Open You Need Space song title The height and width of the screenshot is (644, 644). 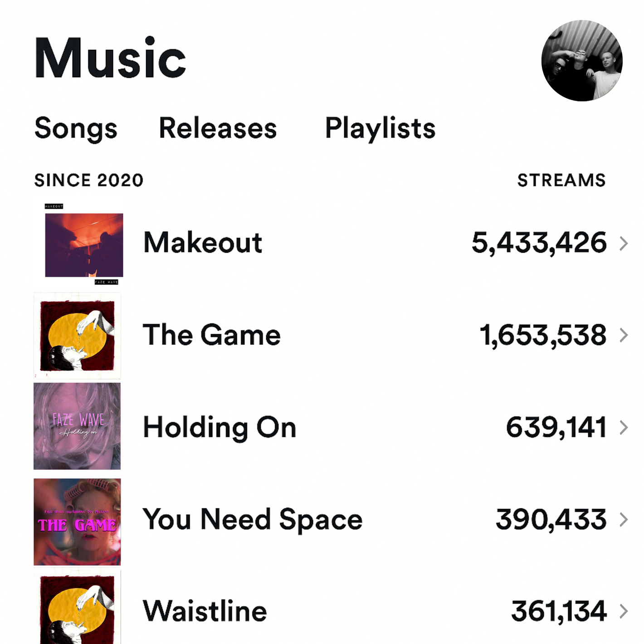[253, 520]
